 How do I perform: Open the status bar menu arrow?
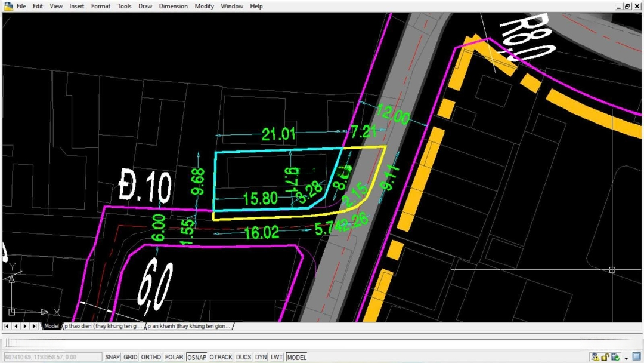[626, 358]
